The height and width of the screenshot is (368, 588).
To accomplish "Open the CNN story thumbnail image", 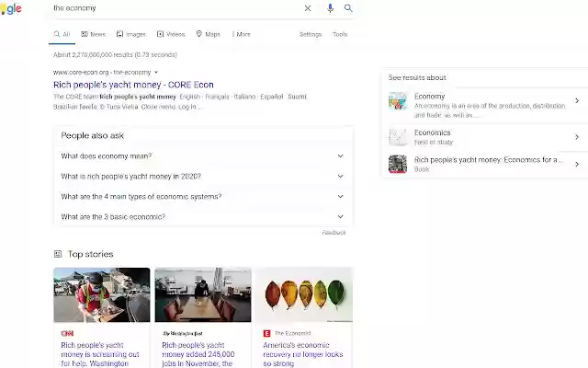I will 102,294.
